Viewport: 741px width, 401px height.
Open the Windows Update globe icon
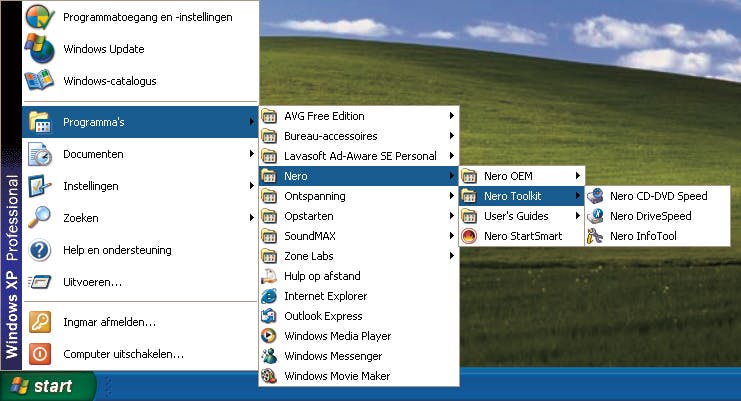click(x=40, y=49)
